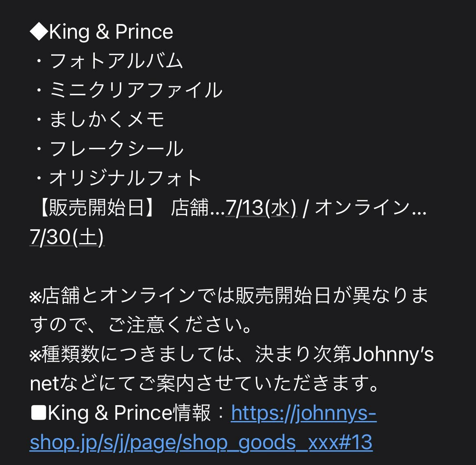This screenshot has height=465, width=476.
Task: Tap the shop_goods_xxx#13 link line
Action: pyautogui.click(x=201, y=443)
